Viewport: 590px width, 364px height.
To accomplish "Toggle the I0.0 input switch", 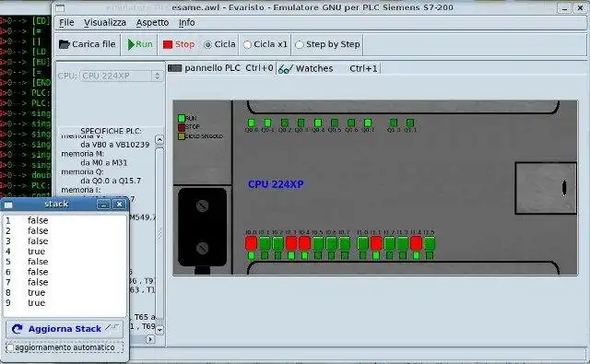I will tap(252, 243).
